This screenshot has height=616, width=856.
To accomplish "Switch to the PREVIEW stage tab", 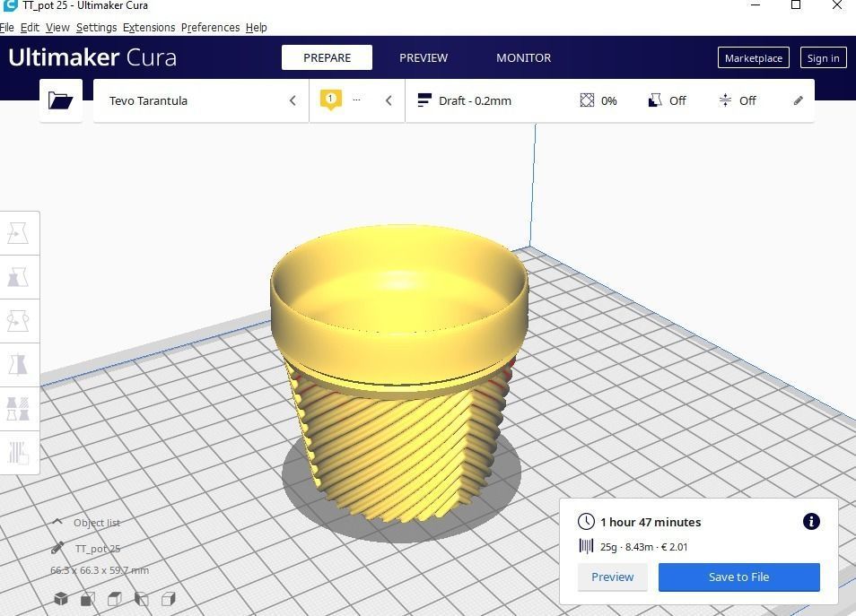I will pos(424,57).
